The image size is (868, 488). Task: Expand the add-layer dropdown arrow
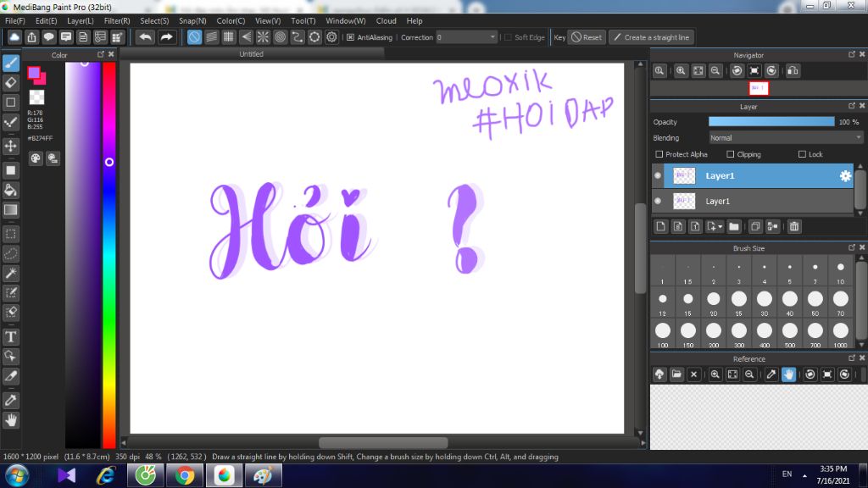point(721,227)
